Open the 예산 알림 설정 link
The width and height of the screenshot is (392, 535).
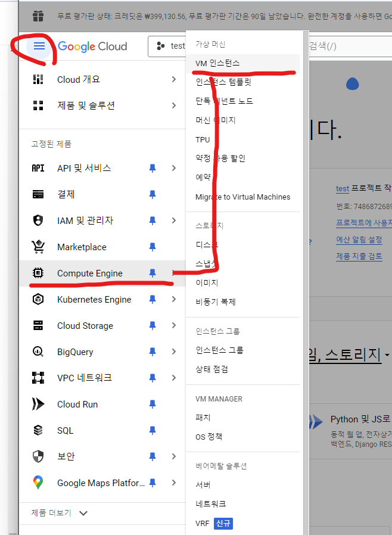point(359,240)
